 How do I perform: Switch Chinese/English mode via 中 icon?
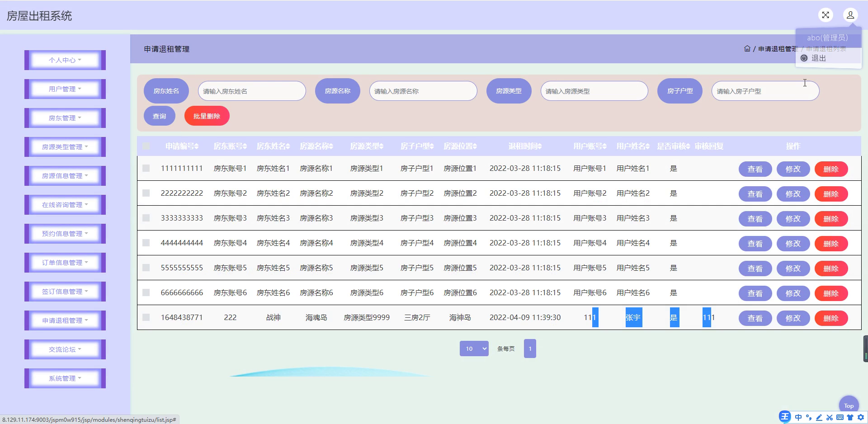pyautogui.click(x=798, y=417)
